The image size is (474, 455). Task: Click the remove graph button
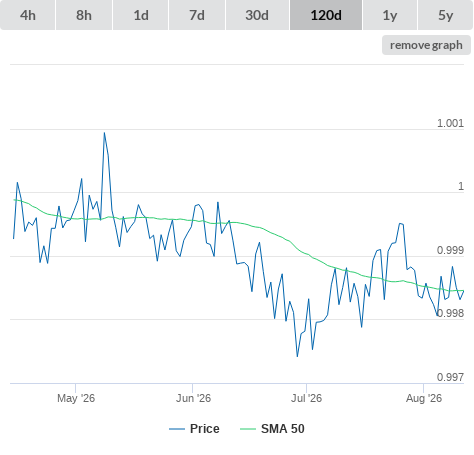pyautogui.click(x=426, y=45)
